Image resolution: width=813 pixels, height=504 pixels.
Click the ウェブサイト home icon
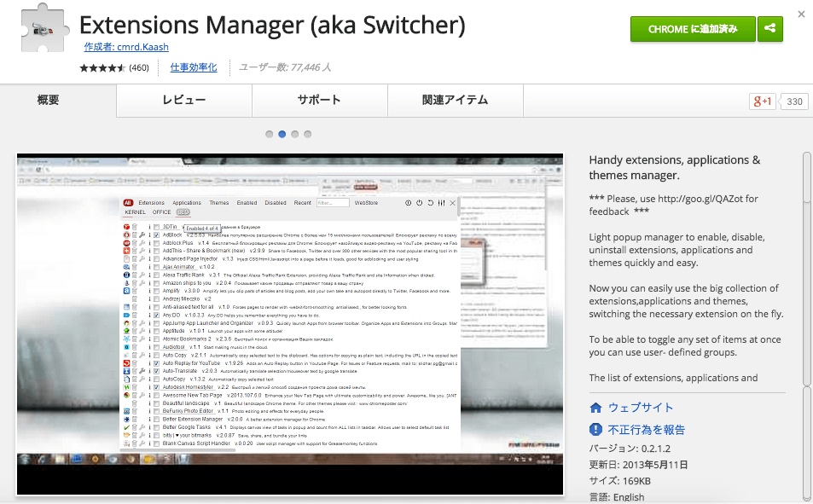595,408
